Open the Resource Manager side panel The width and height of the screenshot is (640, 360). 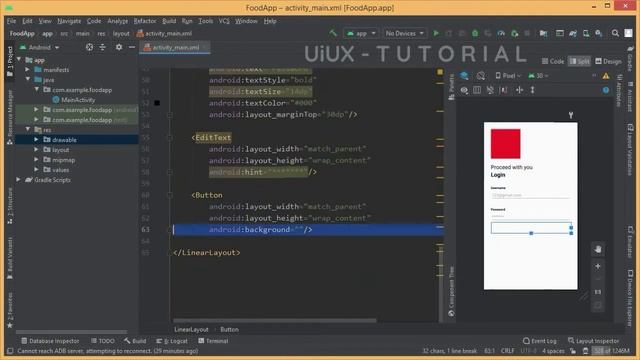pyautogui.click(x=10, y=116)
